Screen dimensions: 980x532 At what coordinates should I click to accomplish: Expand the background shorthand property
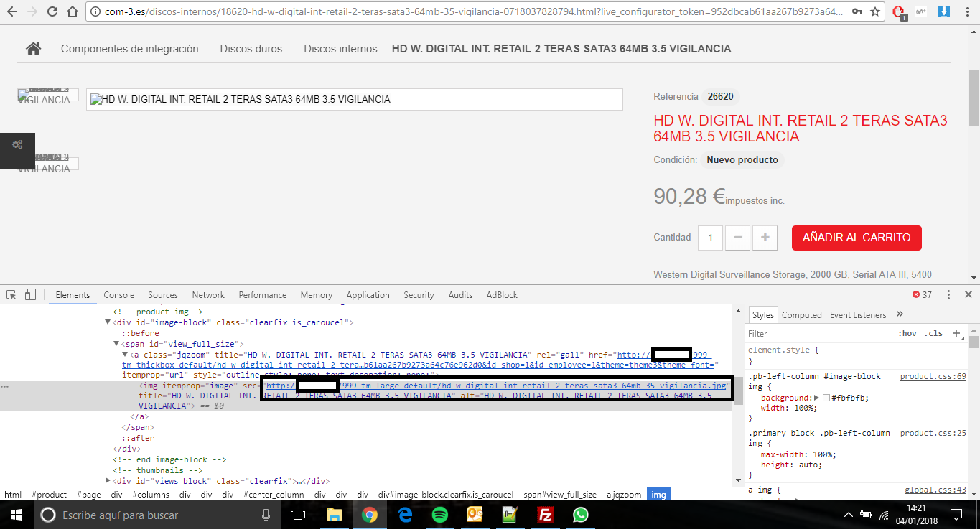tap(816, 398)
